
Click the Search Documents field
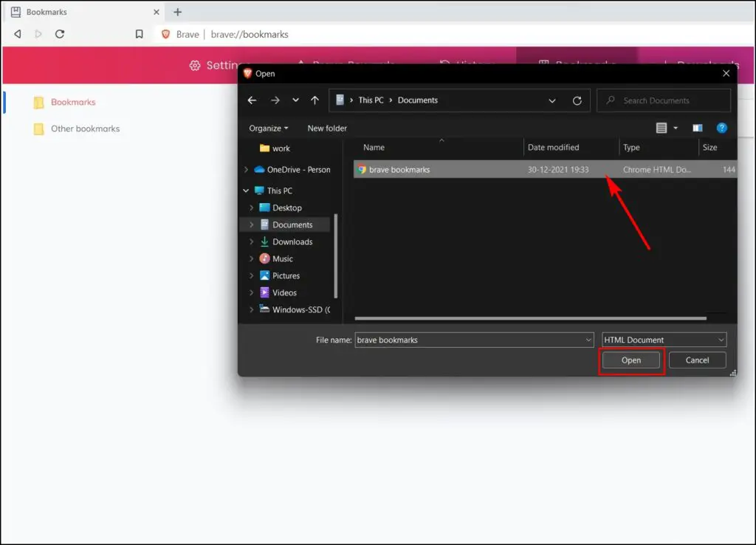pyautogui.click(x=664, y=100)
